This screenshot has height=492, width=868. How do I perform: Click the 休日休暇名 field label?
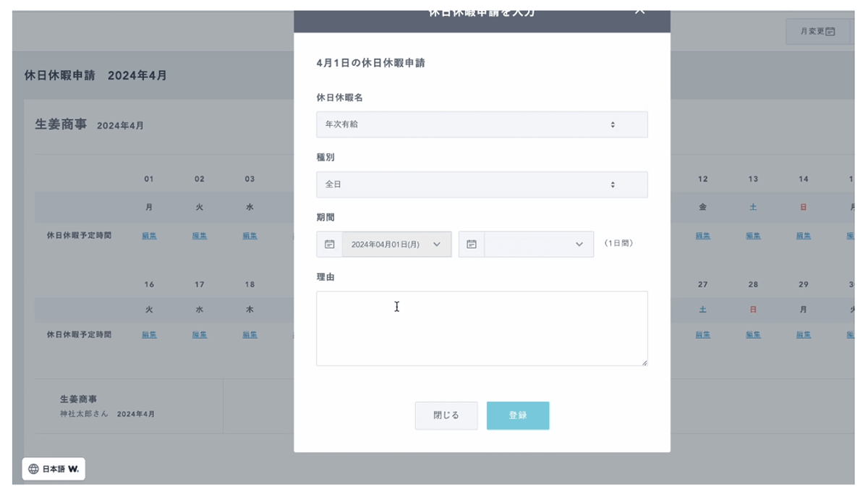tap(340, 97)
